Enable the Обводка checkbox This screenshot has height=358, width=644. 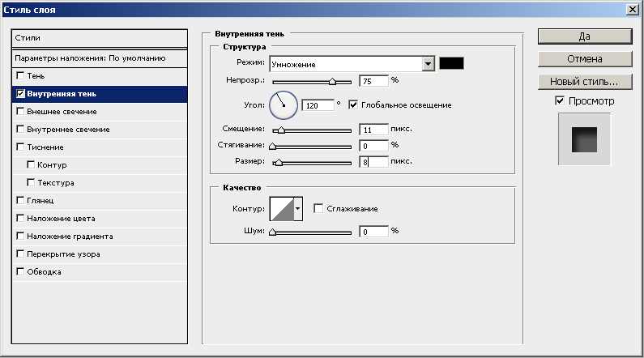20,271
